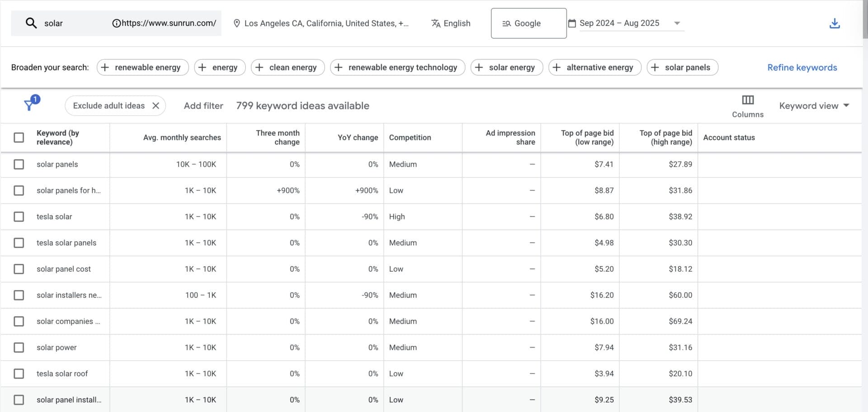The width and height of the screenshot is (868, 412).
Task: Open the Google network selector
Action: pos(528,23)
